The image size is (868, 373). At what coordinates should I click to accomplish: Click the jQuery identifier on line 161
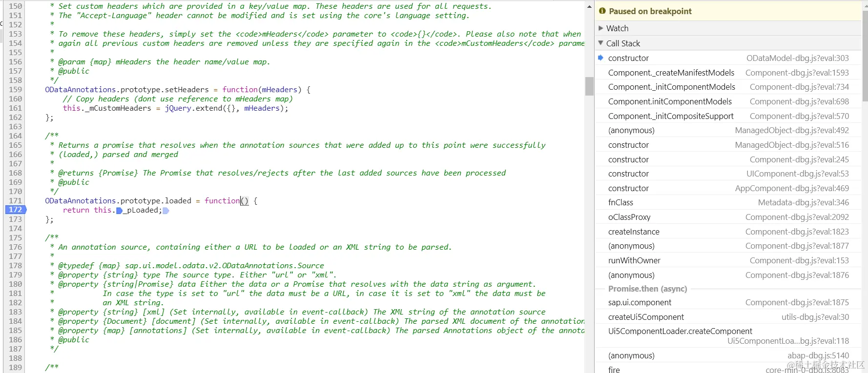pos(178,108)
